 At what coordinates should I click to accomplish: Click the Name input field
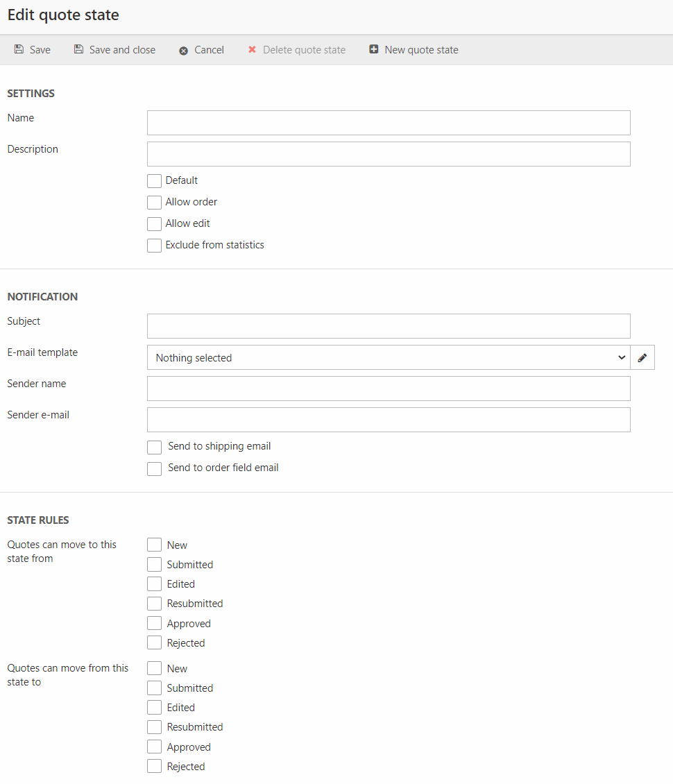click(x=389, y=123)
